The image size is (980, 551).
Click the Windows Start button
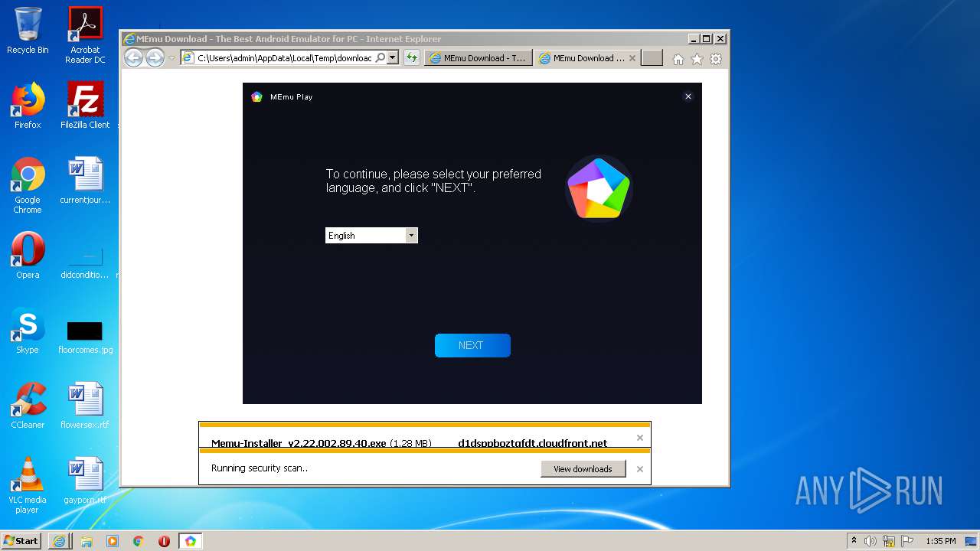pyautogui.click(x=21, y=540)
